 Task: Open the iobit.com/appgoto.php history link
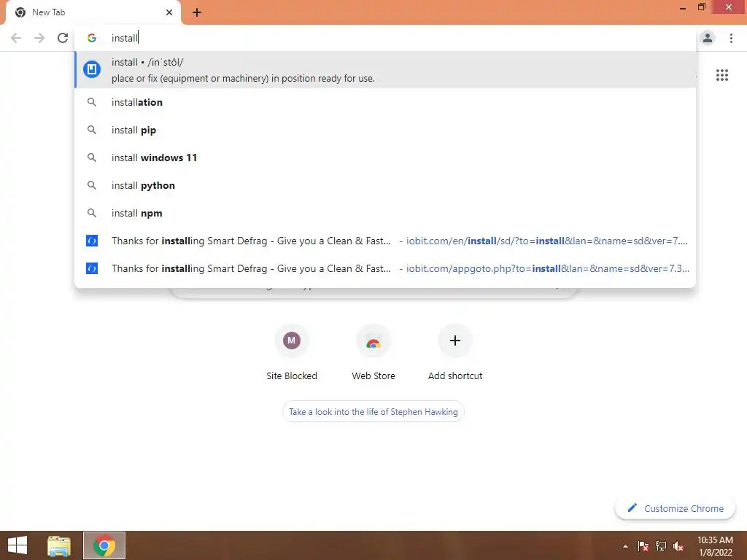[385, 268]
